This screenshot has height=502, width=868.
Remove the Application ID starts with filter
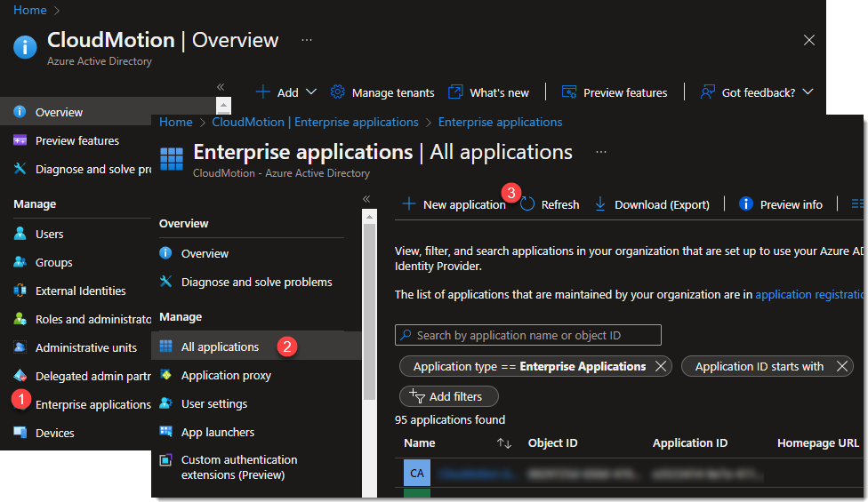pyautogui.click(x=841, y=366)
